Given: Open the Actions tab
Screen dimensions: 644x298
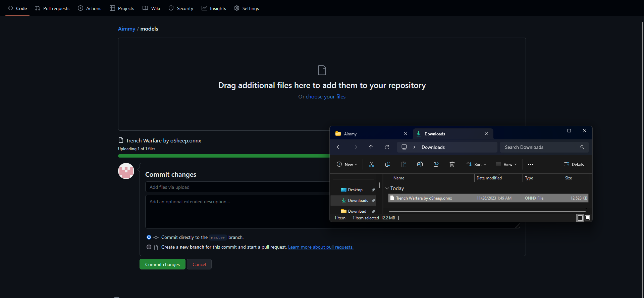Looking at the screenshot, I should point(90,8).
